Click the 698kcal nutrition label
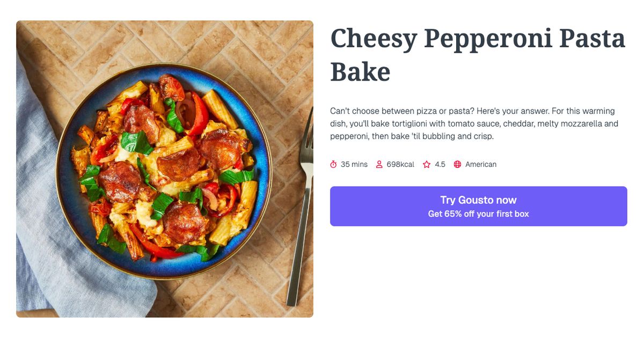 (x=400, y=164)
